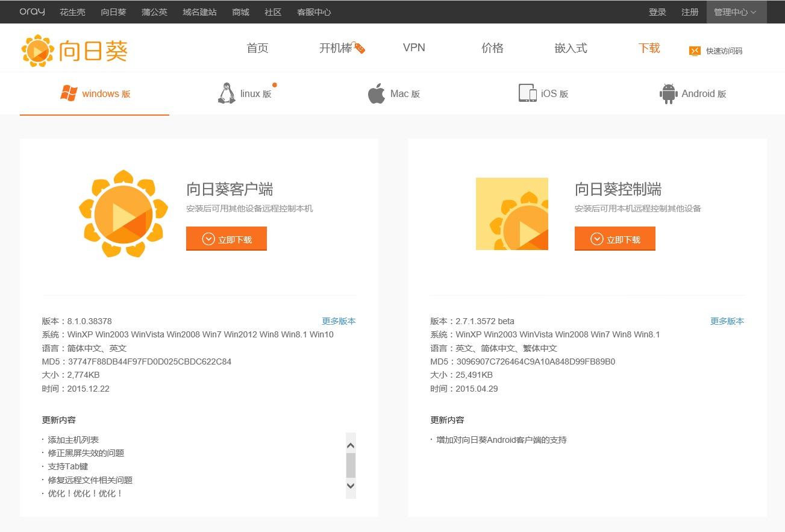Screen dimensions: 785x532
Task: Download 向日葵控制端 with 立即下载
Action: [615, 239]
